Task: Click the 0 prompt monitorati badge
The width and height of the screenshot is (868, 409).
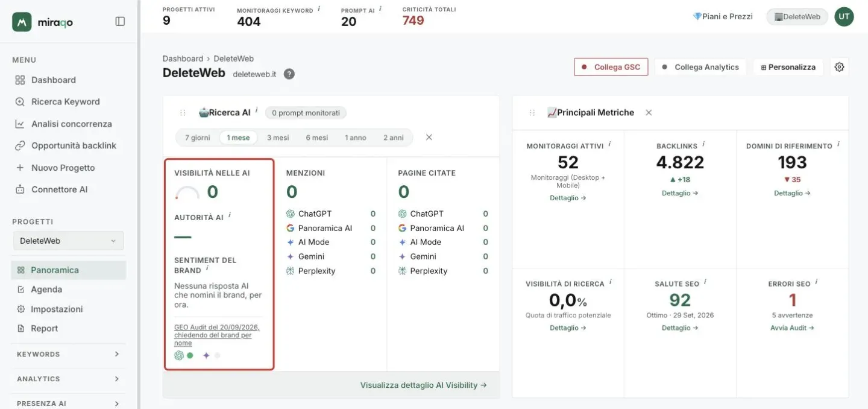Action: [306, 113]
